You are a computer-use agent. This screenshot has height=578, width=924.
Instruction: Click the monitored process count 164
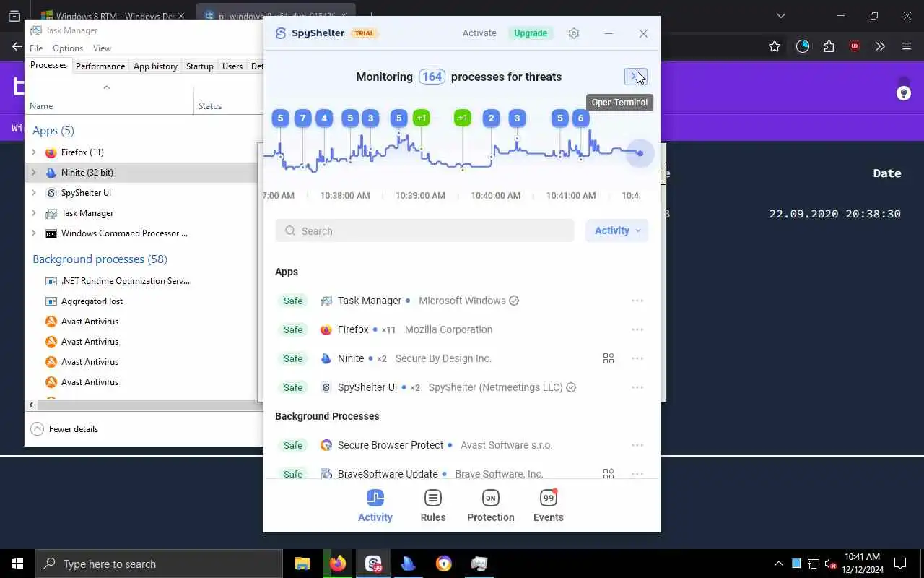[x=432, y=77]
